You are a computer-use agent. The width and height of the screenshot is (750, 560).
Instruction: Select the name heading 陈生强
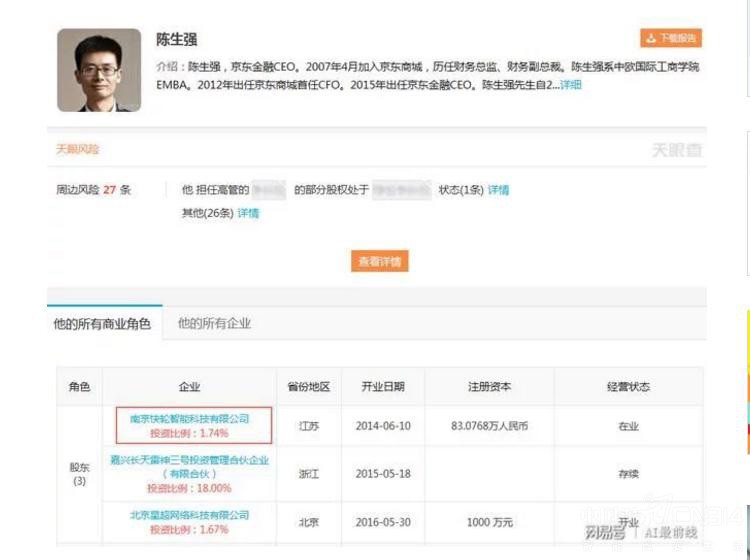[176, 39]
